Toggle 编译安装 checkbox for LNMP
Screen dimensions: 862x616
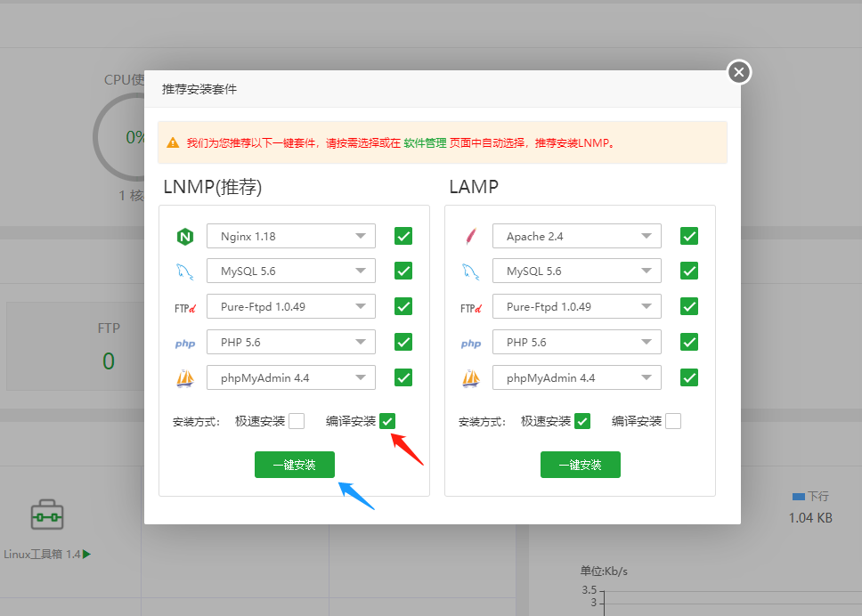(387, 421)
